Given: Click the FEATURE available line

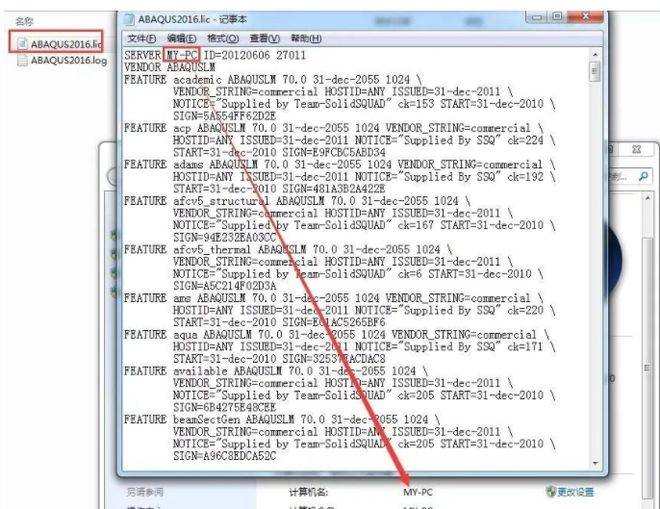Looking at the screenshot, I should [x=276, y=371].
